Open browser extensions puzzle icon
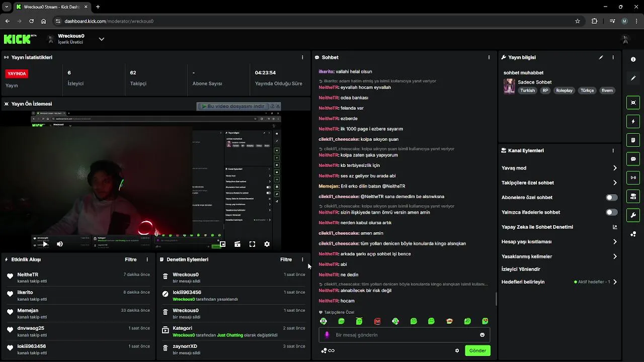This screenshot has width=644, height=362. (595, 21)
